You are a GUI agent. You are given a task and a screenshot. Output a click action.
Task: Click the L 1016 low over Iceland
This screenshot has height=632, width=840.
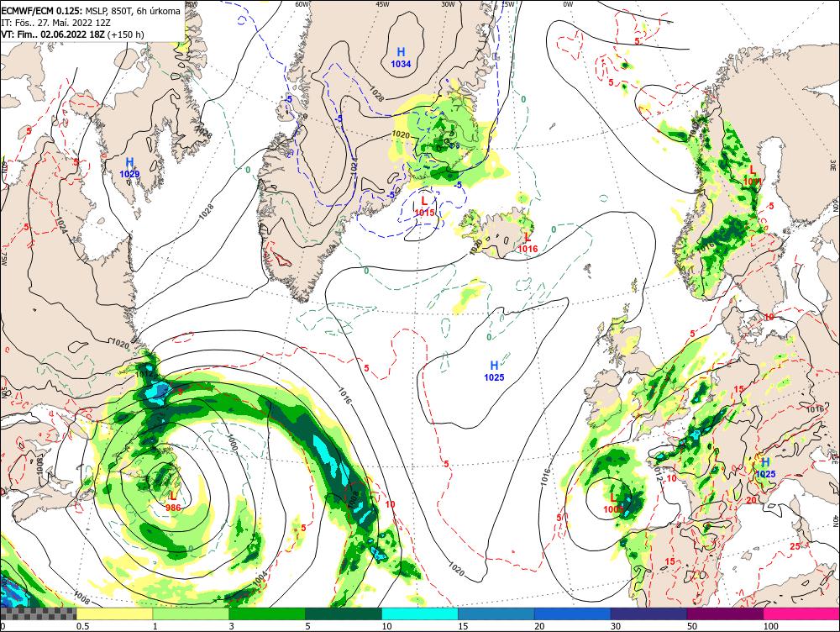pos(528,243)
